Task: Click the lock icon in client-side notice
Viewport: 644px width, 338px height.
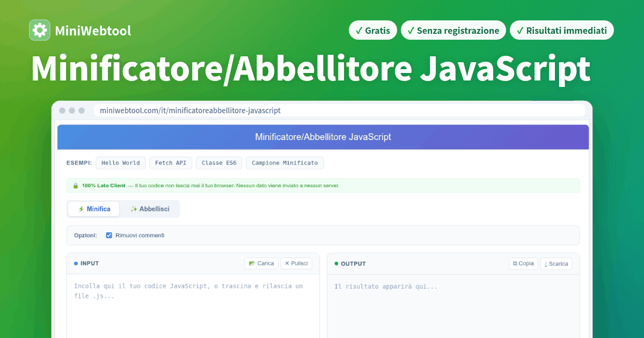Action: 76,186
